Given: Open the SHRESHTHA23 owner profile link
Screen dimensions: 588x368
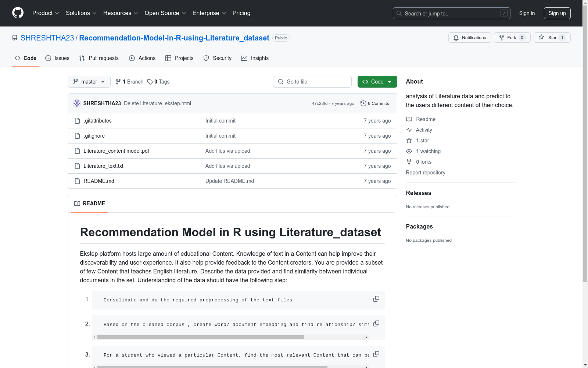Looking at the screenshot, I should point(47,38).
